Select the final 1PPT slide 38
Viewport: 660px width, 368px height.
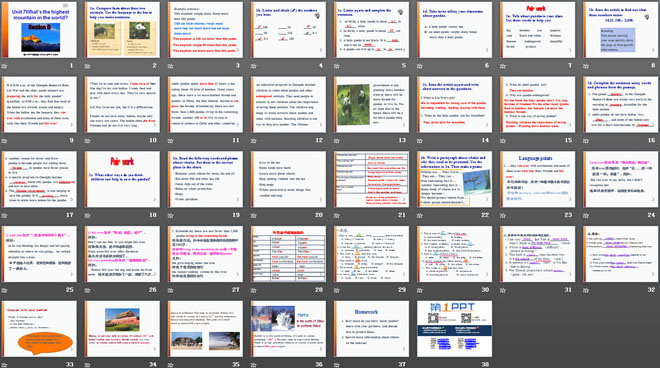click(x=455, y=329)
